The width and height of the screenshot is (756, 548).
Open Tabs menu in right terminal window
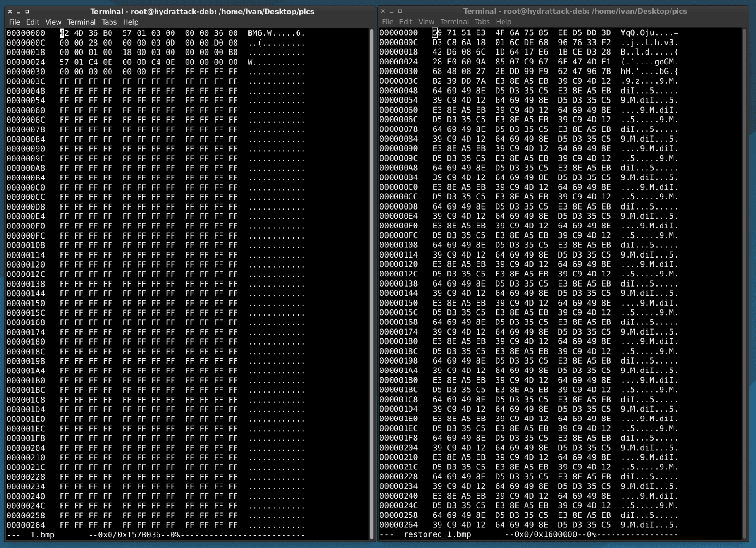point(482,22)
